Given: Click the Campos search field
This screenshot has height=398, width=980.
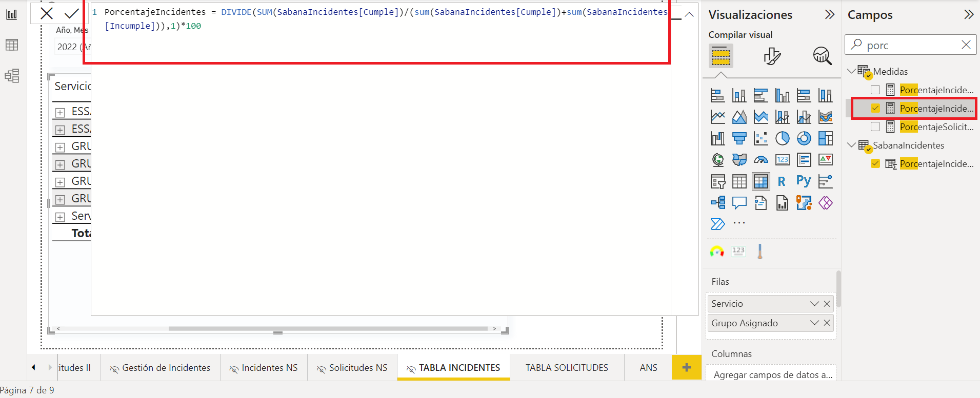Looking at the screenshot, I should click(911, 45).
